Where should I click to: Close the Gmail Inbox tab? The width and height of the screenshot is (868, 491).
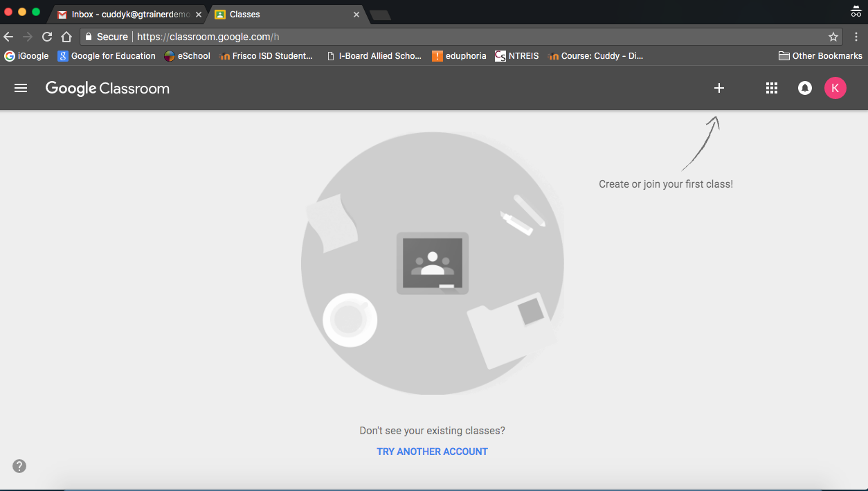point(199,14)
